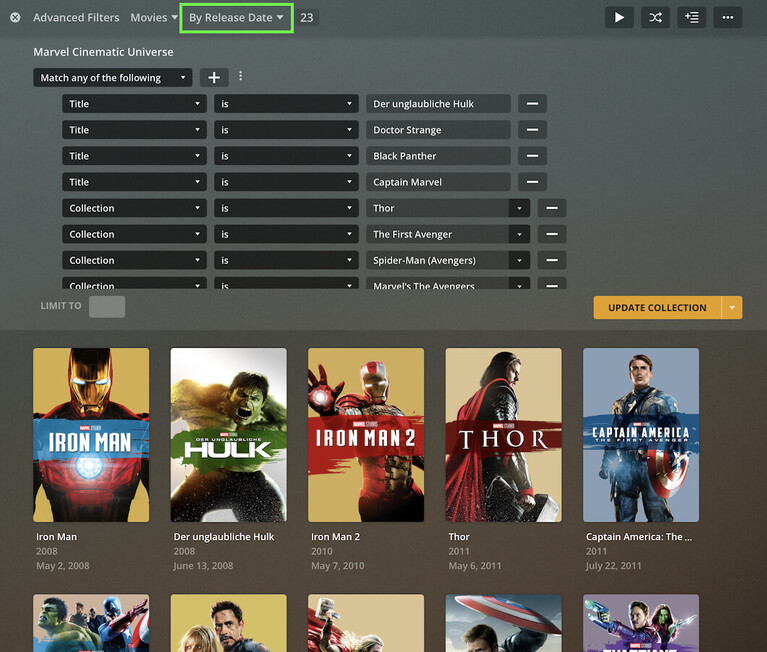
Task: Open the Iron Man poster
Action: (91, 435)
